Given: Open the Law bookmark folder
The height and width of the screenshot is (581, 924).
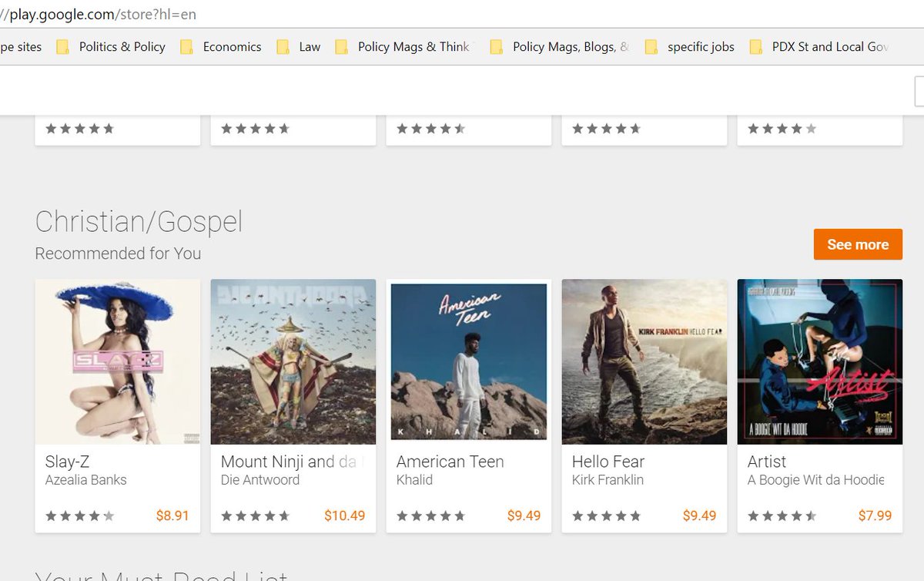Looking at the screenshot, I should coord(299,47).
